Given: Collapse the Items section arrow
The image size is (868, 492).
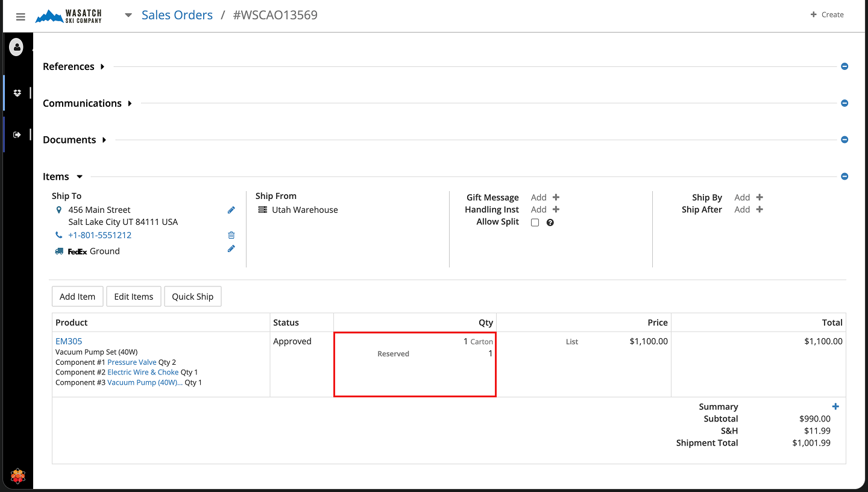Looking at the screenshot, I should [x=79, y=177].
